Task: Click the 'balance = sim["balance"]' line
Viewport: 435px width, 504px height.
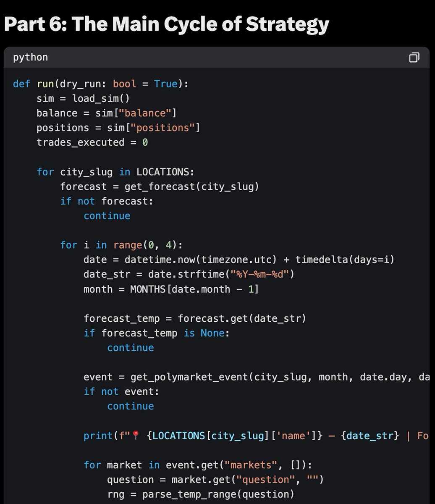Action: (x=107, y=113)
